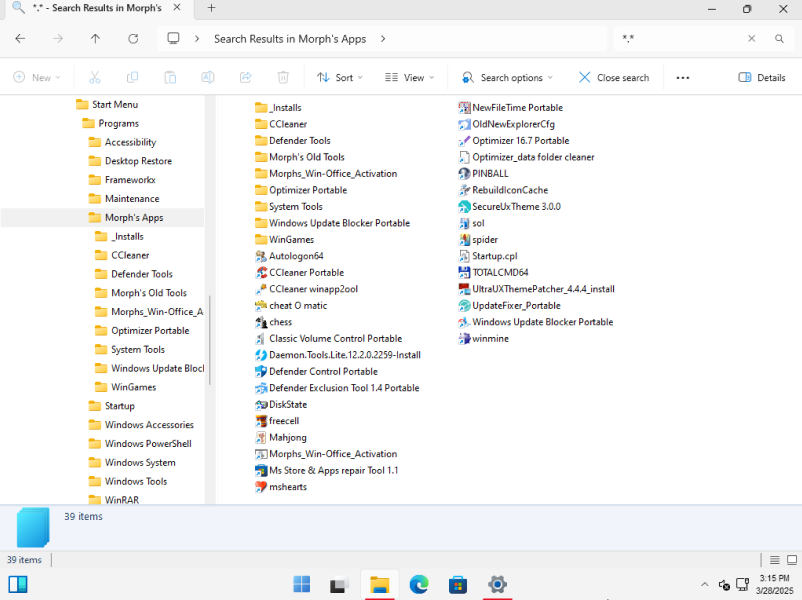Open the New dropdown menu
Image resolution: width=802 pixels, height=600 pixels.
(37, 78)
